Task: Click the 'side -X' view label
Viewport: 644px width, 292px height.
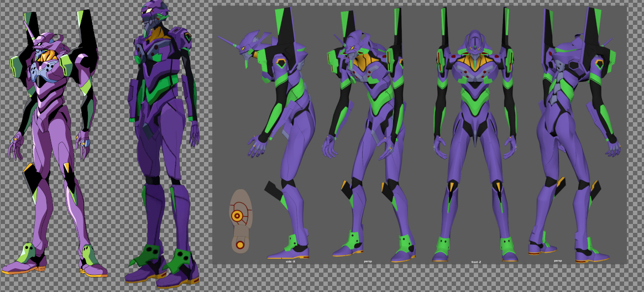Action: pyautogui.click(x=290, y=262)
